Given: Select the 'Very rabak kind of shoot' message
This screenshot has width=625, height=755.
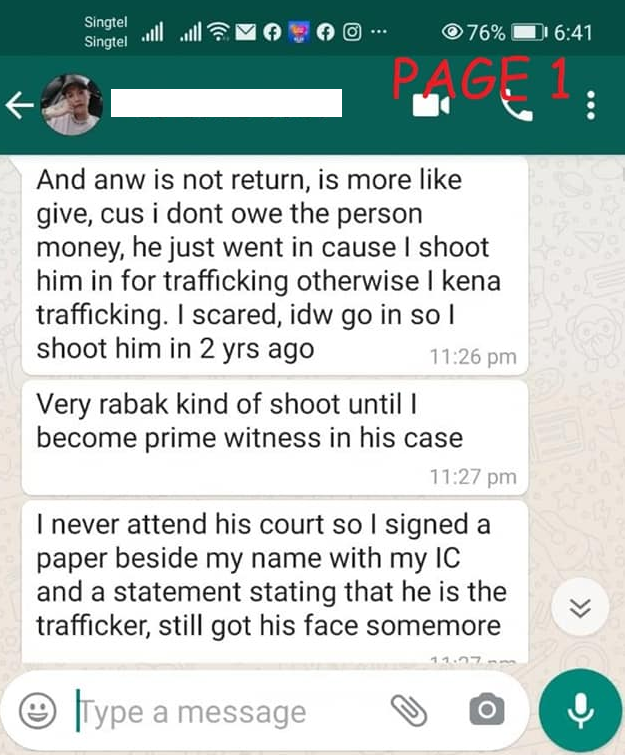Looking at the screenshot, I should click(275, 438).
